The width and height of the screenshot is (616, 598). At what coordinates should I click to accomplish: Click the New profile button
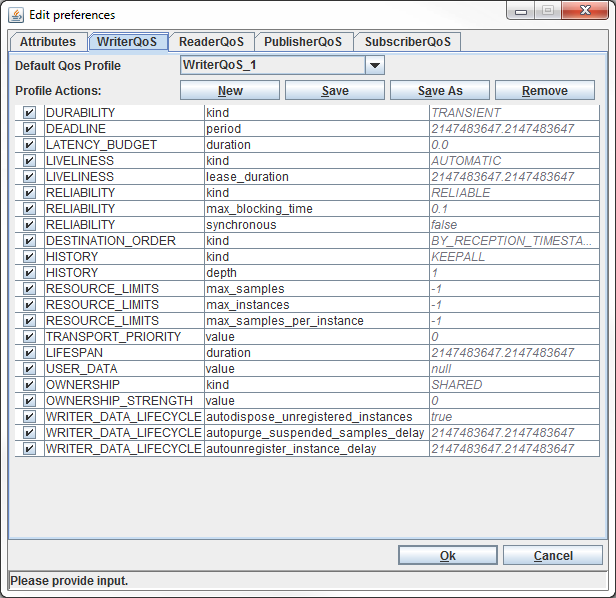pos(230,91)
